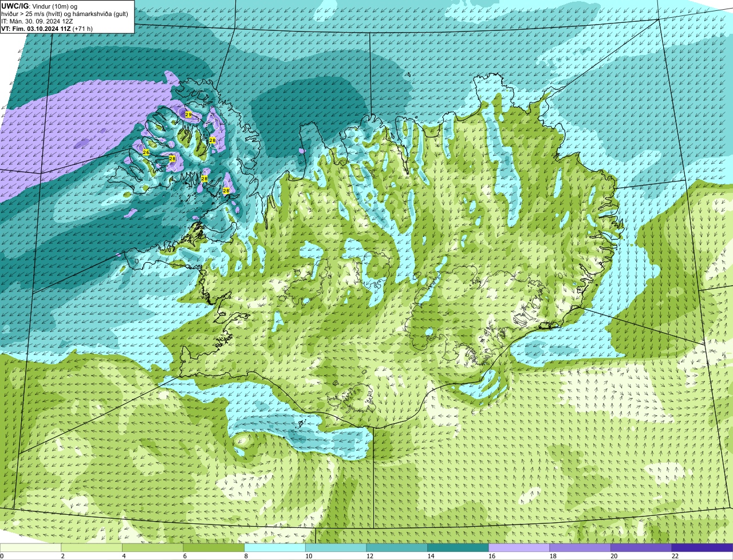733x560 pixels.
Task: Pick the legend swatch between 4 and 6
Action: point(152,547)
